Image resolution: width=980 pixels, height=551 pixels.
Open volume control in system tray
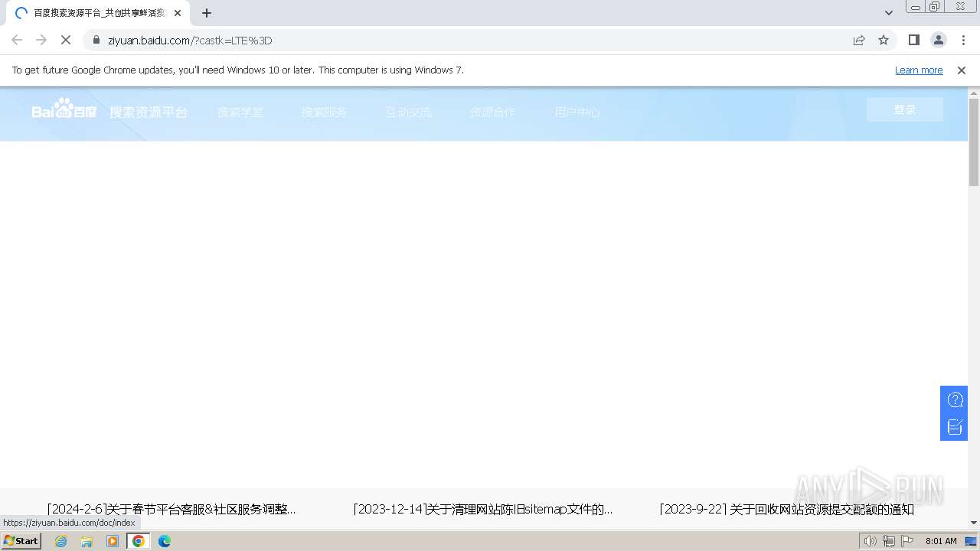(870, 542)
